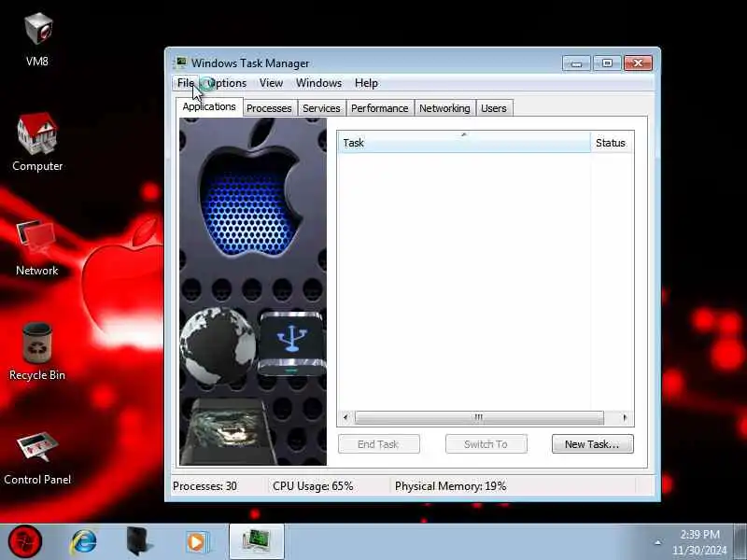Switch to the Networking tab
Image resolution: width=747 pixels, height=560 pixels.
coord(444,108)
